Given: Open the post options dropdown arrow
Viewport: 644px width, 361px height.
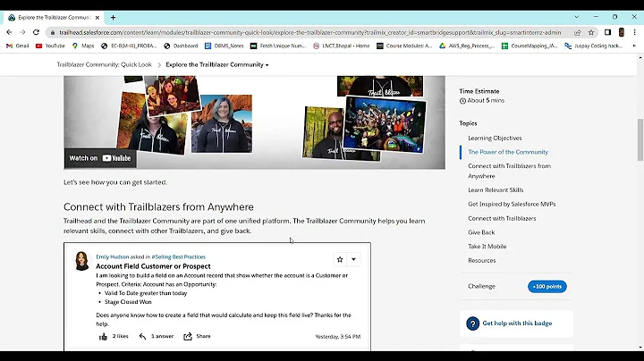Looking at the screenshot, I should tap(353, 259).
